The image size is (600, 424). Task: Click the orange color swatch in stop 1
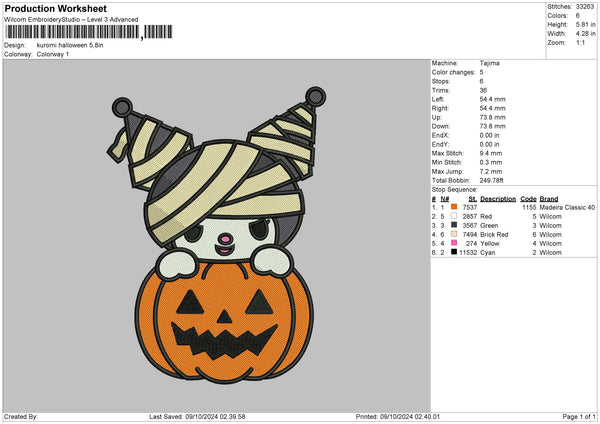pos(454,208)
